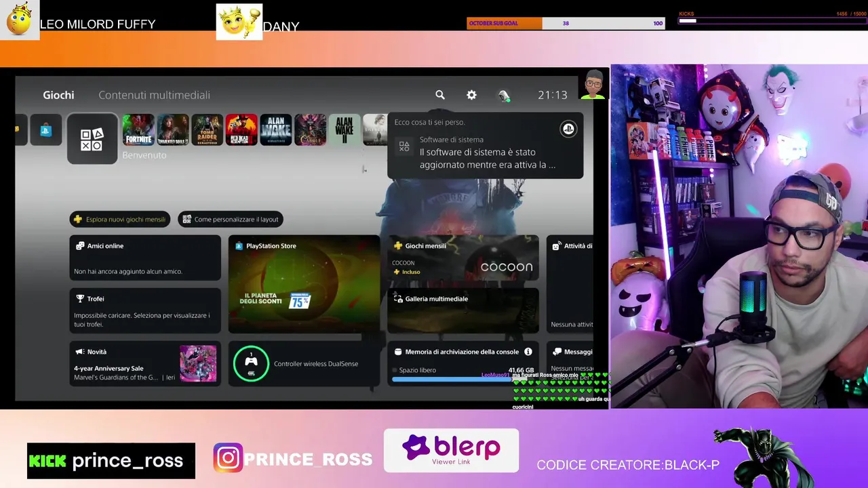
Task: Select the Welcome hub shapes tile
Action: (x=92, y=139)
